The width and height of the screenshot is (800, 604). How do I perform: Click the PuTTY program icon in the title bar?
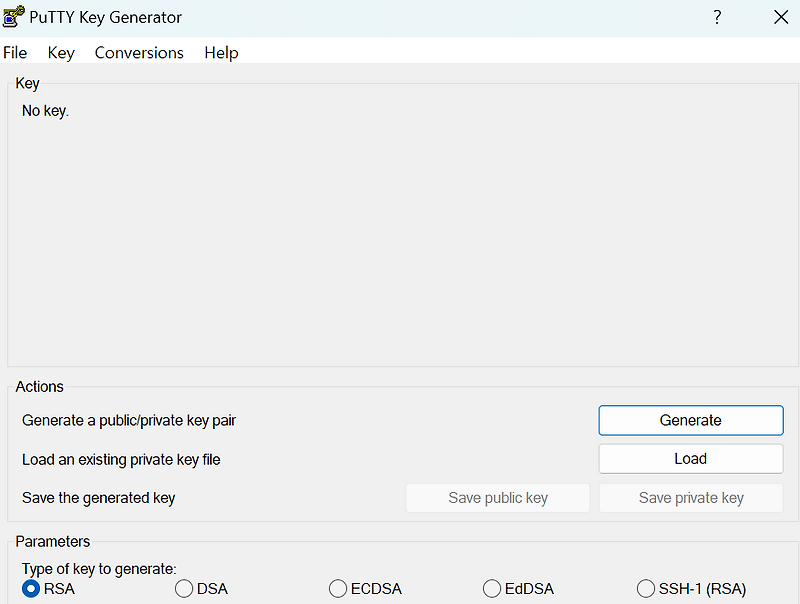coord(12,16)
